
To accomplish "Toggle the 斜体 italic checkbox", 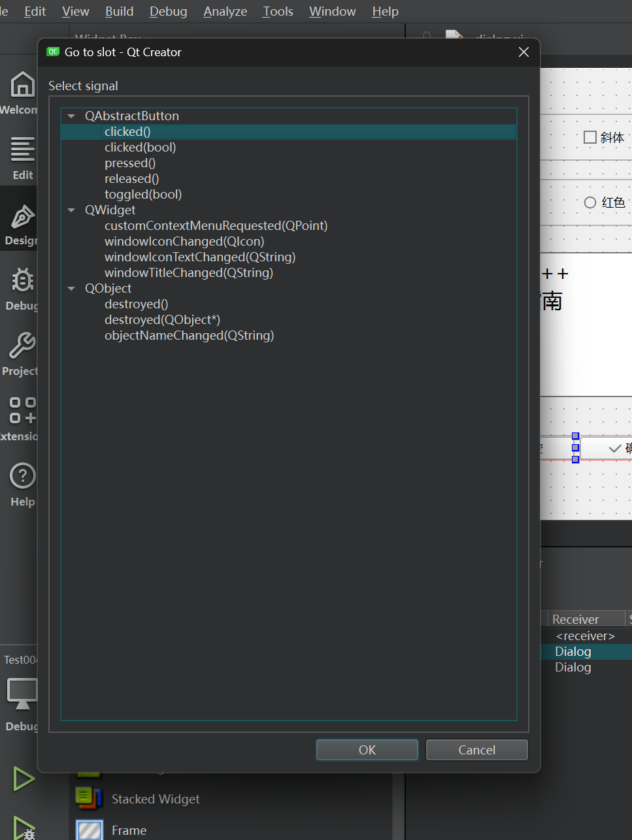I will pos(590,137).
